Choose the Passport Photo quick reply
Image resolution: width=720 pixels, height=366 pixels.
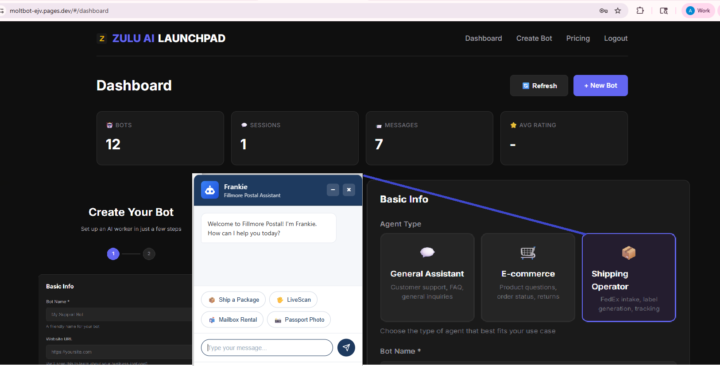299,320
